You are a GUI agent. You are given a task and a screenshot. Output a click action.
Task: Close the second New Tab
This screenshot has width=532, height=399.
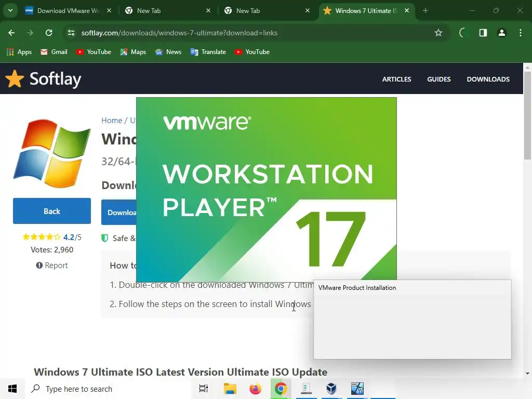point(308,10)
